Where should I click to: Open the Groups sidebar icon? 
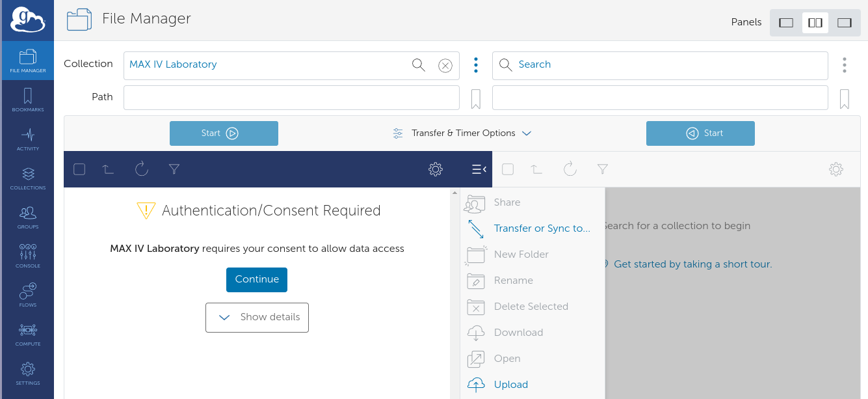(27, 217)
